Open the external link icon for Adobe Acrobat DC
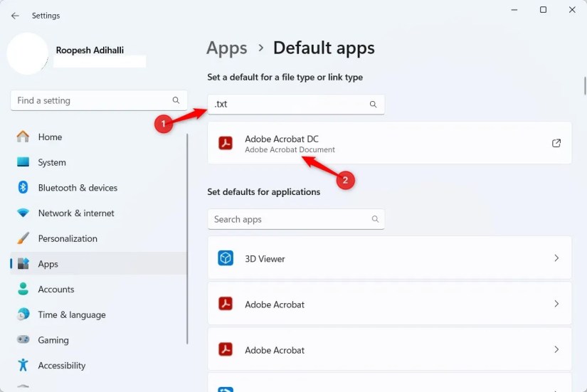Screen dimensions: 587x392 point(556,143)
